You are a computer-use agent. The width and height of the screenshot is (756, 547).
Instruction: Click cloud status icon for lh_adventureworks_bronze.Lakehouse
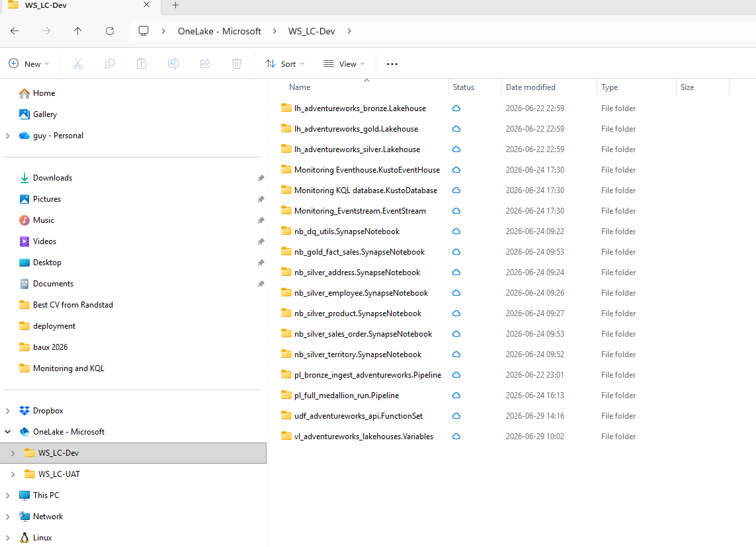[x=456, y=108]
